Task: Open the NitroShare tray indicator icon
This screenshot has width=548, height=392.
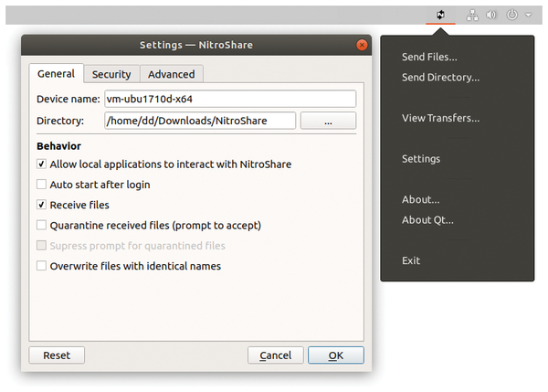Action: pyautogui.click(x=440, y=15)
